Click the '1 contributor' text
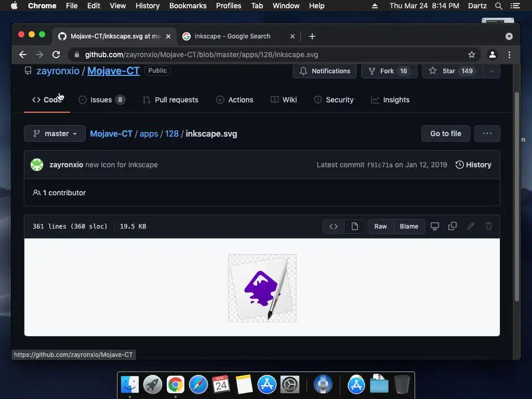Viewport: 532px width, 399px height. [64, 193]
